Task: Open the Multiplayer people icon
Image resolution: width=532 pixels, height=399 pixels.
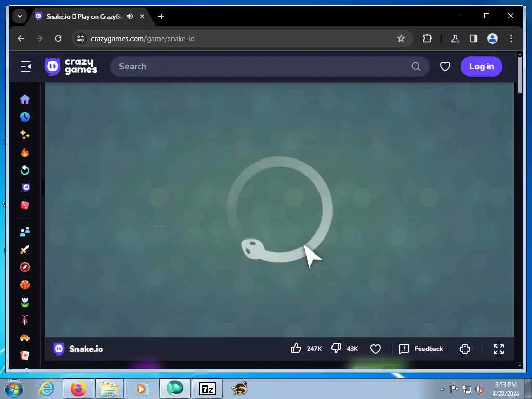Action: pyautogui.click(x=25, y=232)
